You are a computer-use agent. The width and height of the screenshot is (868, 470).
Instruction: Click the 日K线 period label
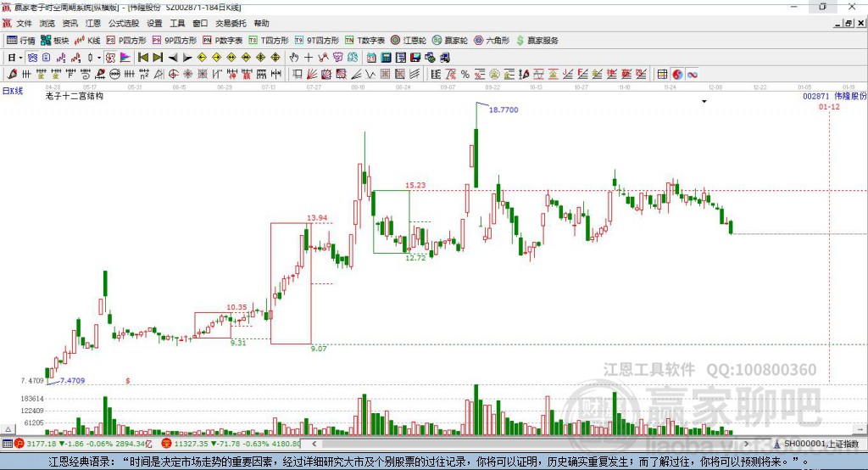click(13, 91)
